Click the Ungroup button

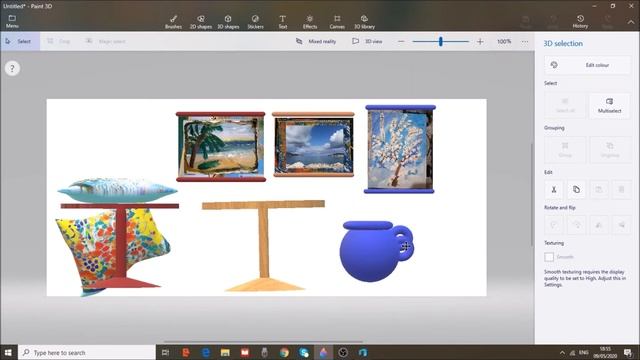(609, 150)
